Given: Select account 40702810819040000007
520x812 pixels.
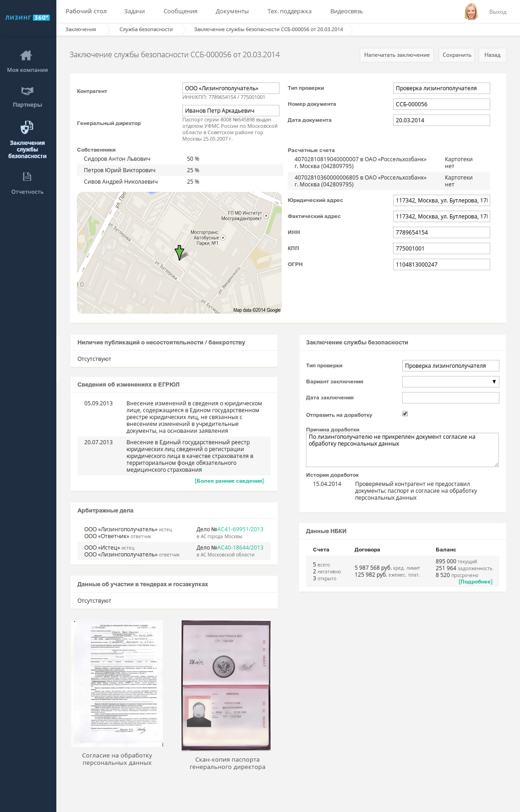Looking at the screenshot, I should [x=389, y=163].
